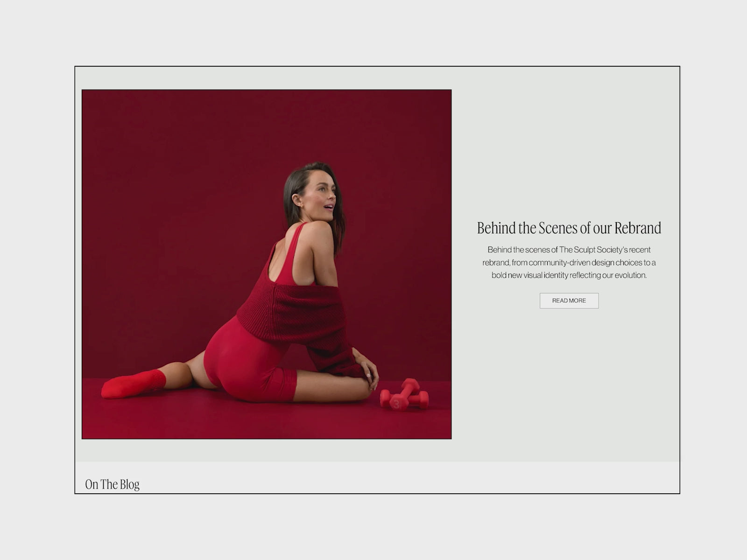This screenshot has height=560, width=747.
Task: Click the word Rebrand in the headline
Action: (x=638, y=228)
